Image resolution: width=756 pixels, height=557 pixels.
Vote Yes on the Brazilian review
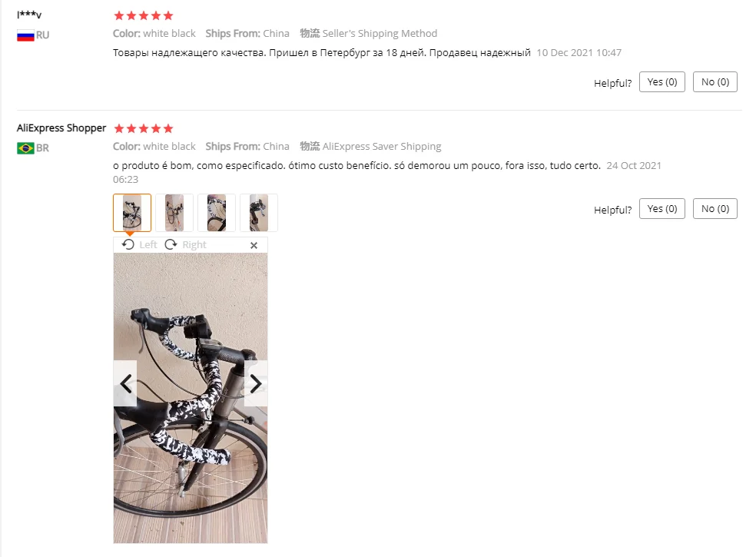pos(662,209)
